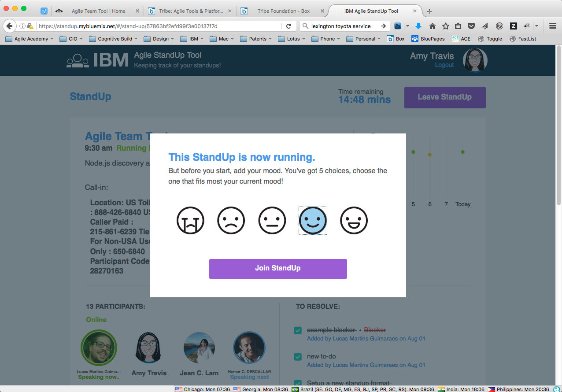Click the IBM team logo icon
This screenshot has width=562, height=392.
[x=78, y=60]
